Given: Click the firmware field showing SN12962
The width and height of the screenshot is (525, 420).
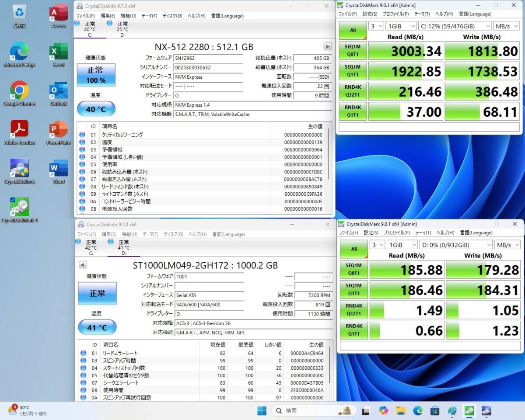Looking at the screenshot, I should [x=209, y=58].
